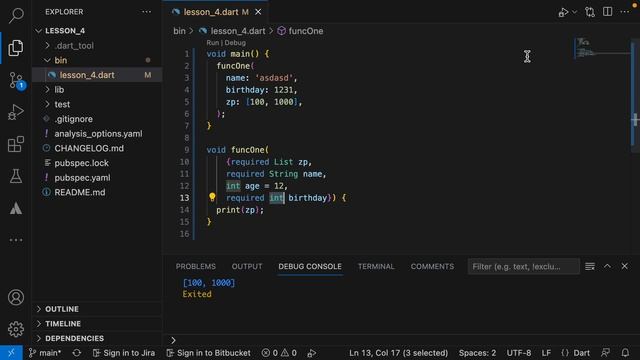Viewport: 640px width, 360px height.
Task: Split the editor to the right
Action: click(x=607, y=12)
